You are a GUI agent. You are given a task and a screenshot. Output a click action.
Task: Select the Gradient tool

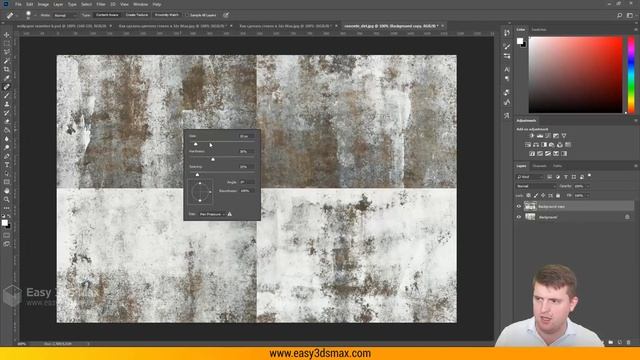[x=7, y=130]
